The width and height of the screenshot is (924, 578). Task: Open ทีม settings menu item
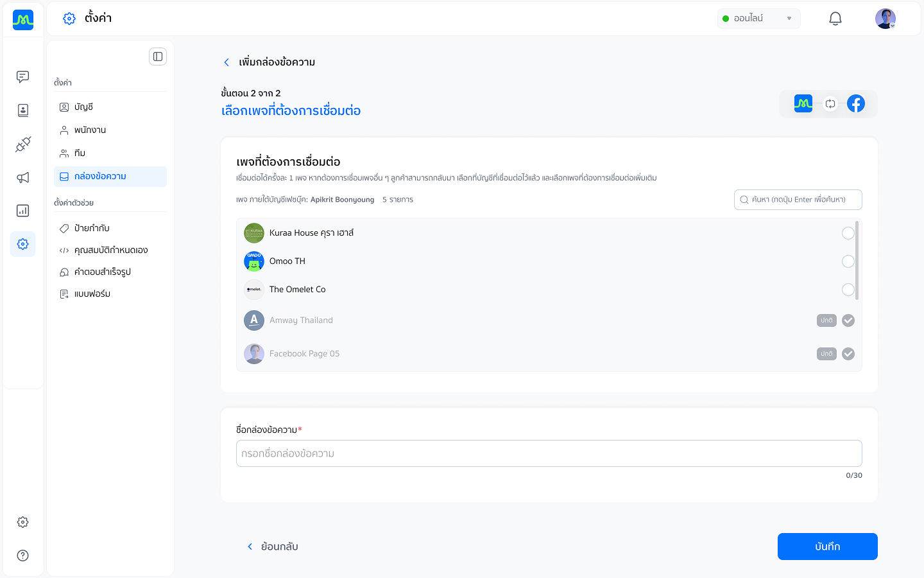point(110,153)
